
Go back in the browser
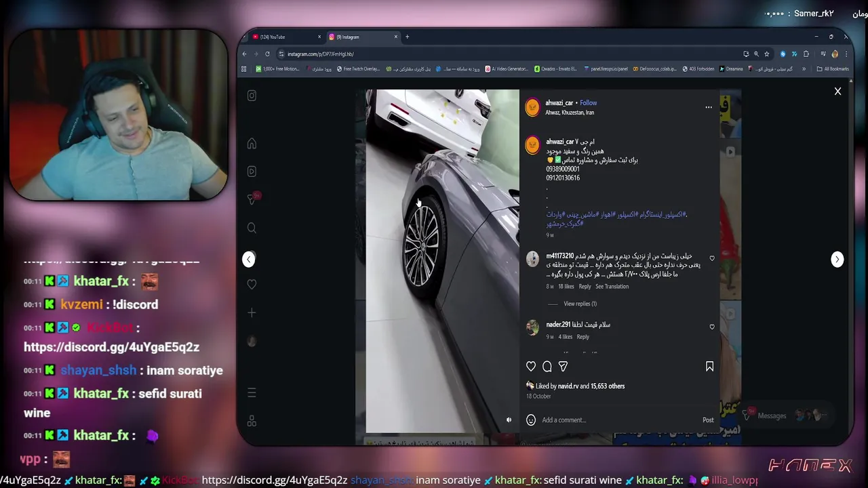point(245,54)
